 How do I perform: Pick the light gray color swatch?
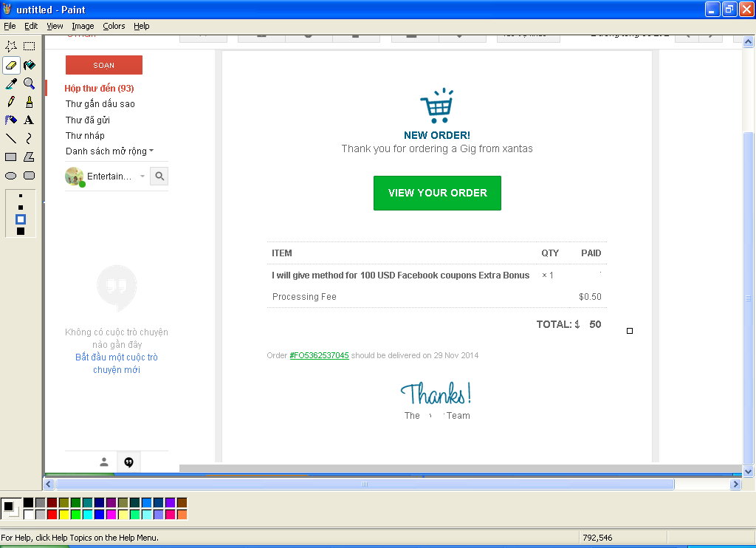40,515
